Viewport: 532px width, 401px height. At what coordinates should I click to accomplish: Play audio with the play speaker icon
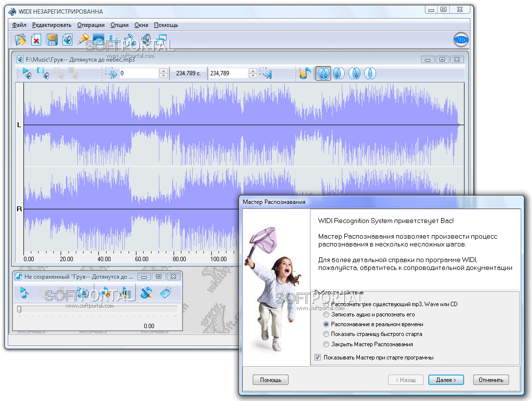pos(27,73)
